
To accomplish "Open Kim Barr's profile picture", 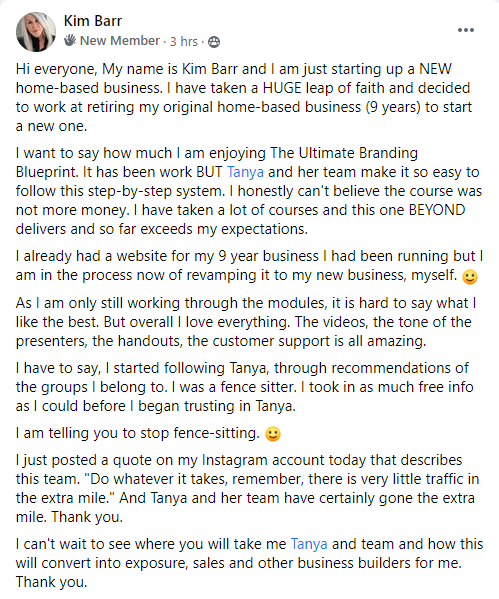I will pyautogui.click(x=36, y=32).
